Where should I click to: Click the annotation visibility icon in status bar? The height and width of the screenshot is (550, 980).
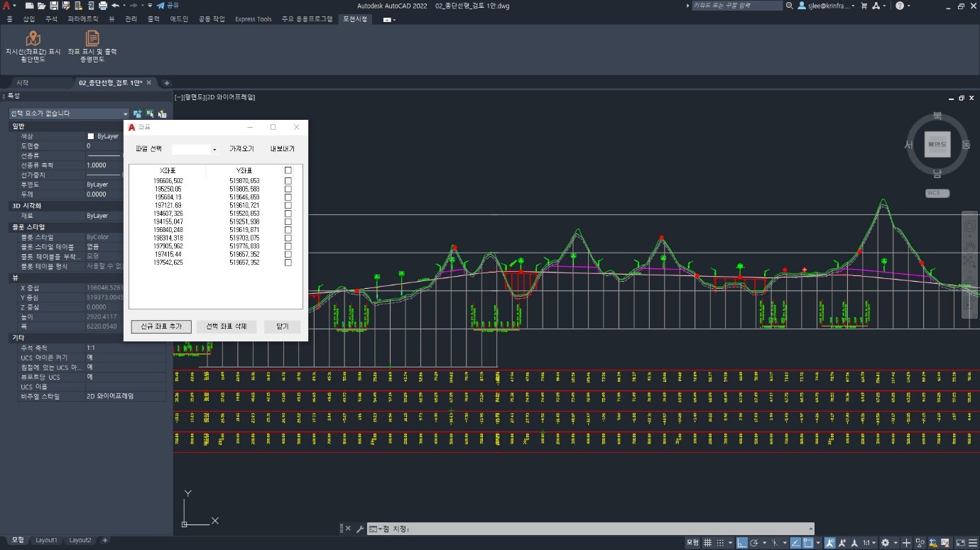coord(830,543)
